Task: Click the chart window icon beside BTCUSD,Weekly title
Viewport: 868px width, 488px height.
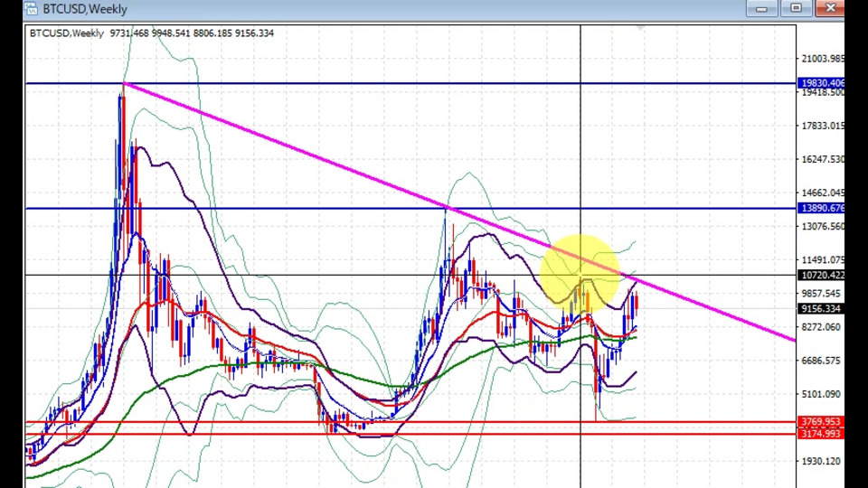Action: pyautogui.click(x=31, y=9)
